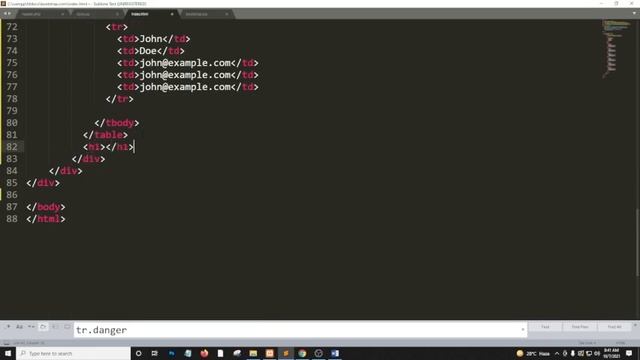Open Cortana circle on taskbar
The height and width of the screenshot is (360, 640).
tap(138, 353)
